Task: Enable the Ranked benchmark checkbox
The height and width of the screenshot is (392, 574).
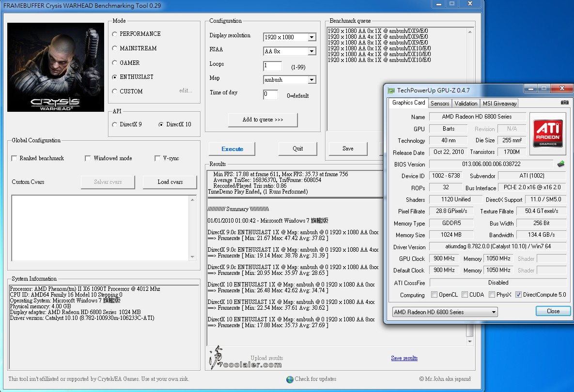Action: click(14, 158)
